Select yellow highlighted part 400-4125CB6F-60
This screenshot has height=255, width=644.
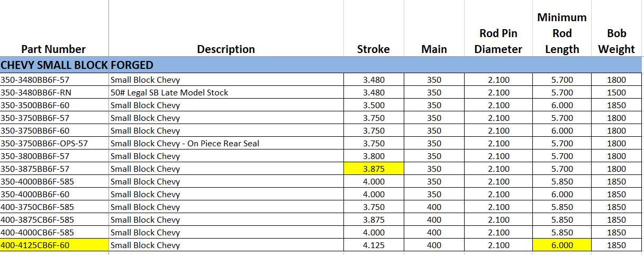click(x=35, y=245)
